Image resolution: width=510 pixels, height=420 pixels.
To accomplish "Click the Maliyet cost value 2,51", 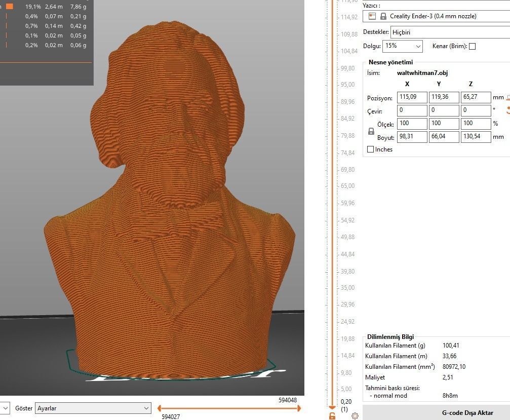I will click(x=448, y=377).
